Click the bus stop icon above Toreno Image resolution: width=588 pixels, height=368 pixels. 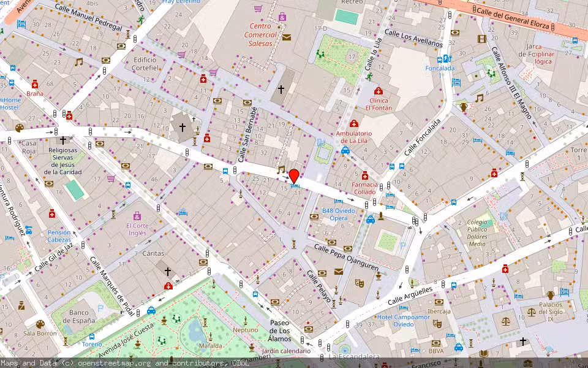(92, 337)
